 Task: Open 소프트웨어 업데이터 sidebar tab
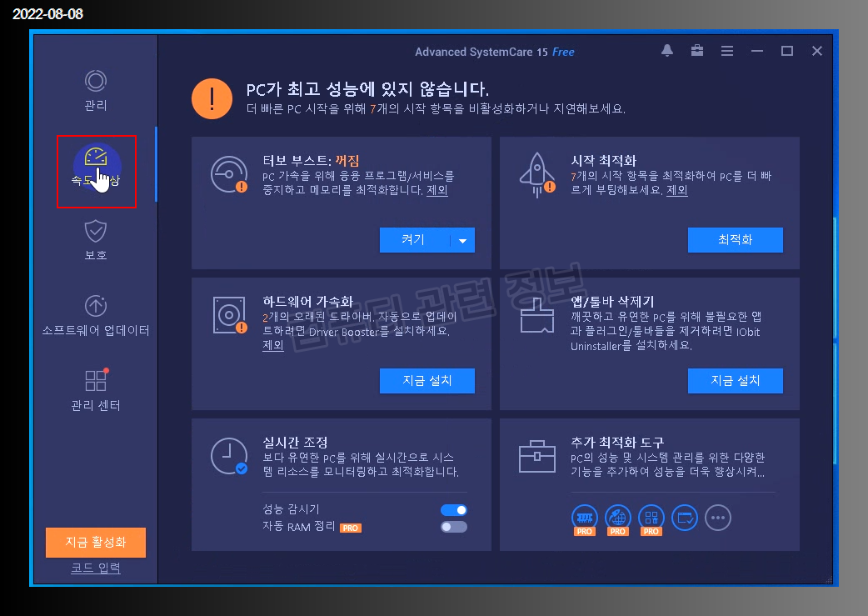[96, 316]
